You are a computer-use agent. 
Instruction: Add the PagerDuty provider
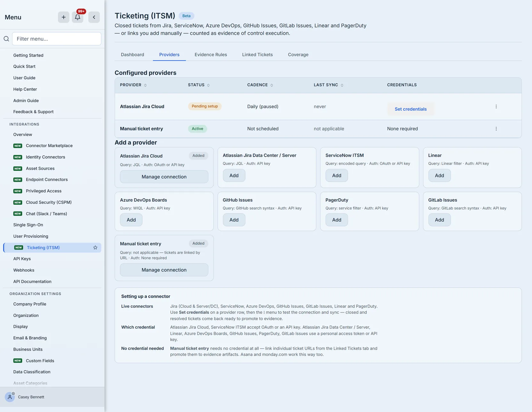pyautogui.click(x=337, y=220)
